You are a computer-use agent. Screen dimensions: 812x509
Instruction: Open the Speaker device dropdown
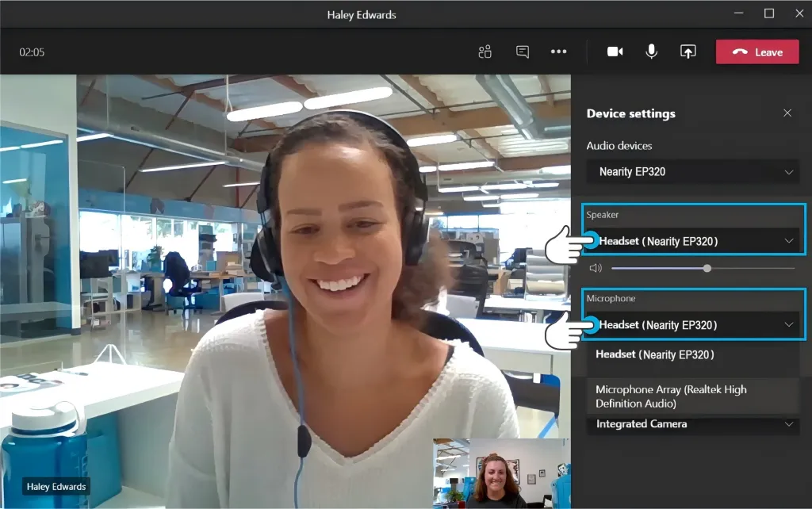pos(693,241)
